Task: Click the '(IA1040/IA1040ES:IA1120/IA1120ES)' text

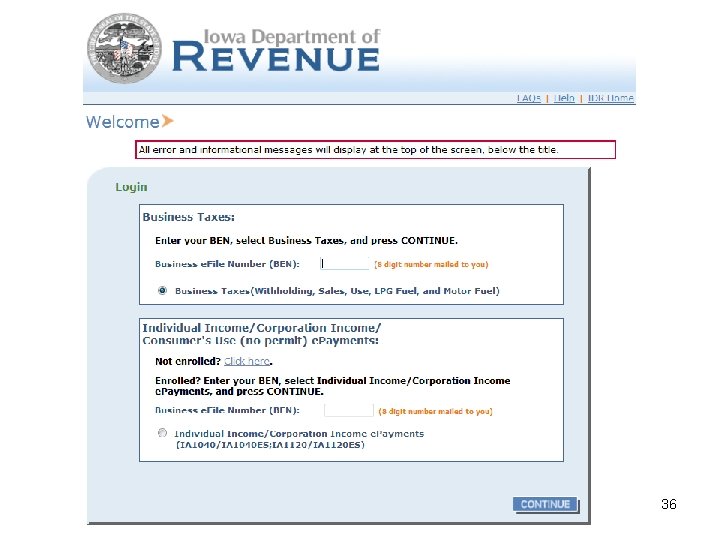Action: (270, 445)
